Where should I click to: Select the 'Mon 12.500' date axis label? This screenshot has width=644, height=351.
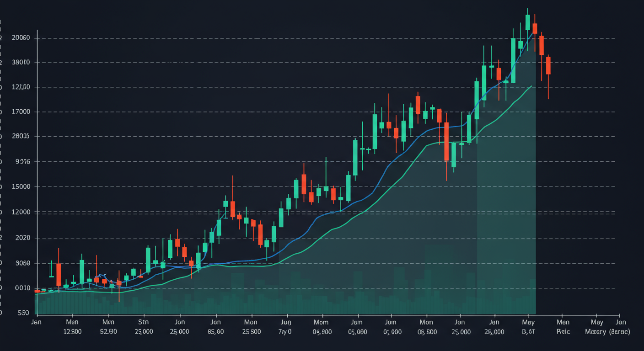pos(72,327)
